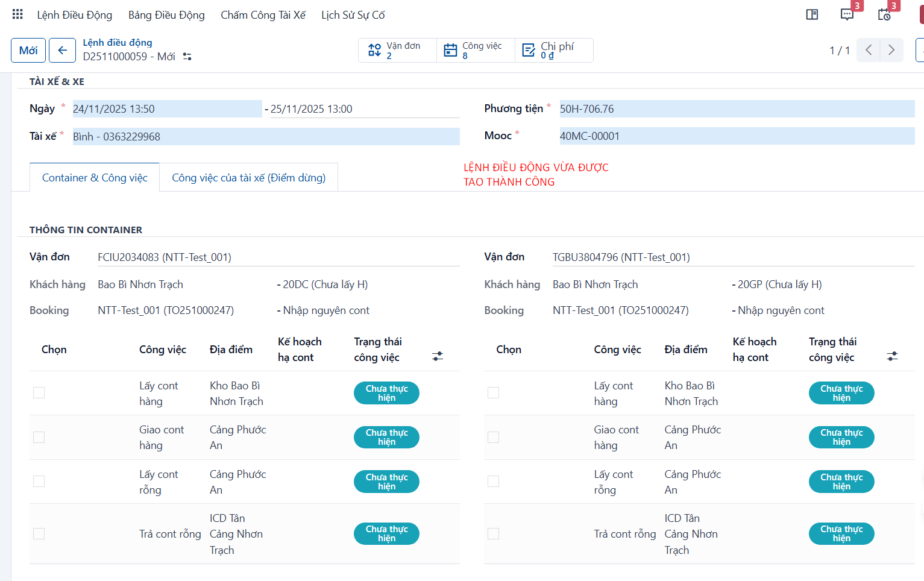Image resolution: width=924 pixels, height=581 pixels.
Task: Open Lịch Sử Sự Cố menu
Action: coord(353,14)
